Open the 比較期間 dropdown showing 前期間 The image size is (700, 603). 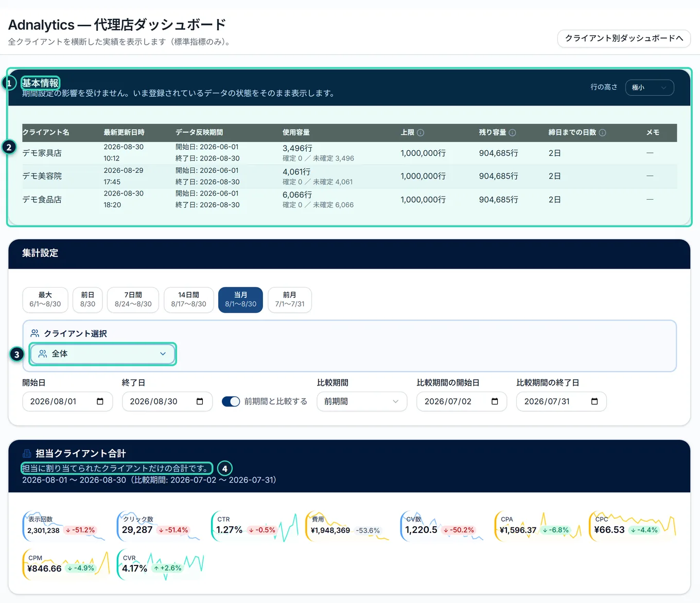click(362, 401)
